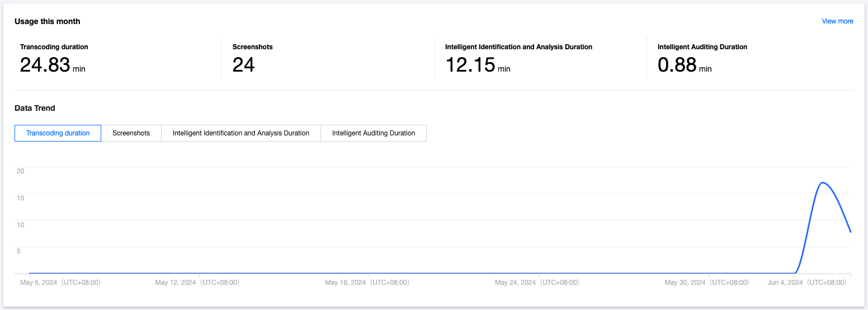This screenshot has height=310, width=868.
Task: Click the May 24, 2024 axis label
Action: tap(537, 283)
